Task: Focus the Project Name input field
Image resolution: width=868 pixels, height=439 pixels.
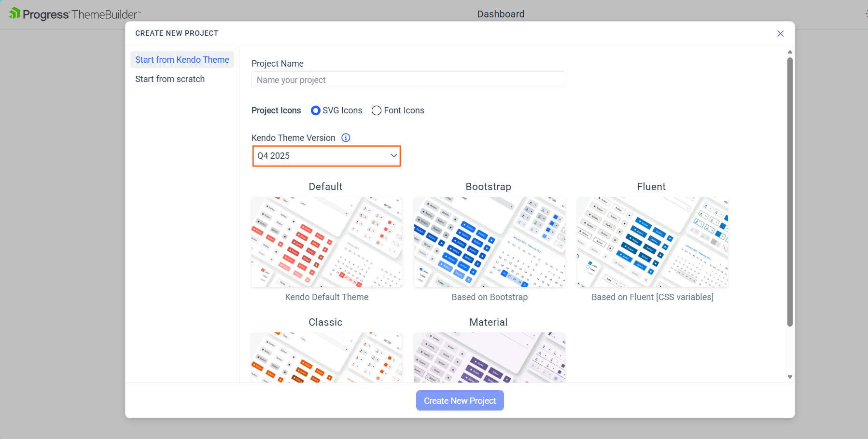Action: (408, 80)
